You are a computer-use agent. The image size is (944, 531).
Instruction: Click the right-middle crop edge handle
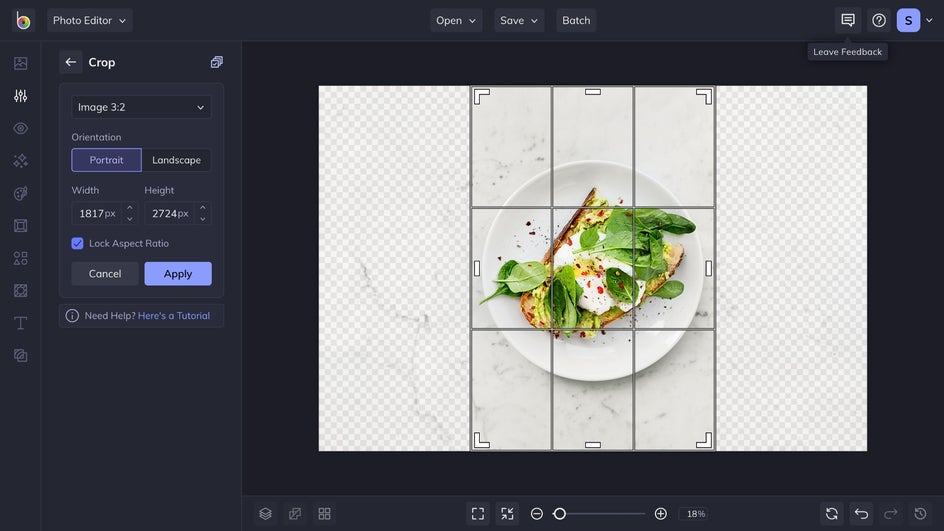point(709,269)
